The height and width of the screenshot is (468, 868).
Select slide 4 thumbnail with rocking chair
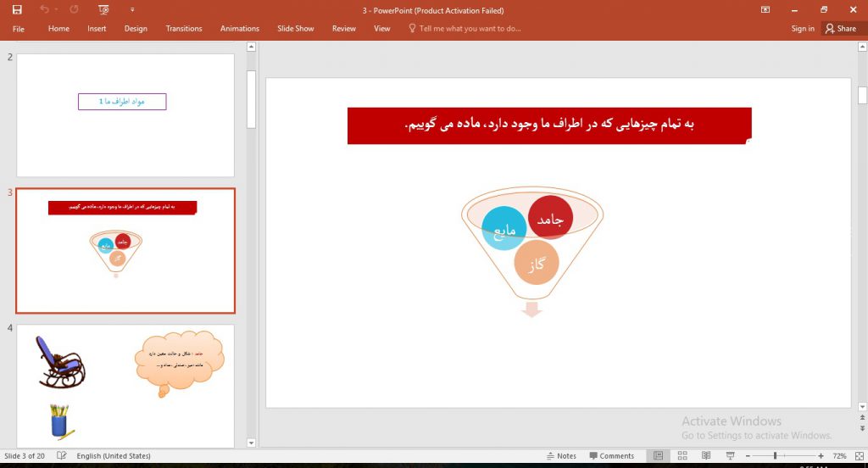coord(125,386)
